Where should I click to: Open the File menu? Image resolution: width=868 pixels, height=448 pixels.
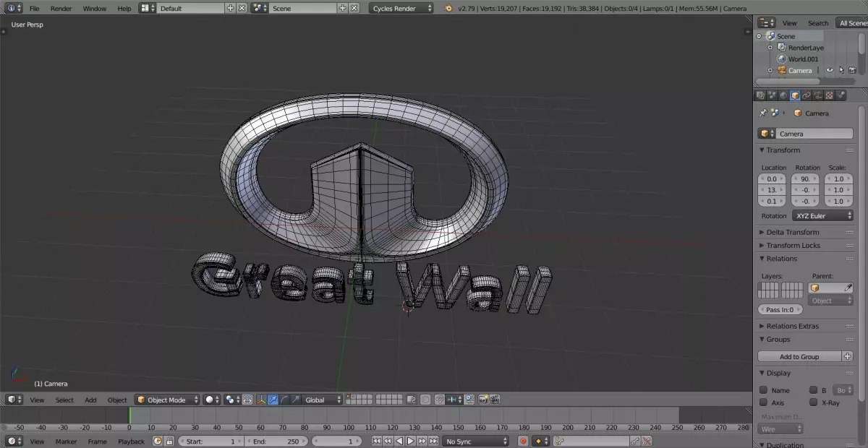click(x=34, y=8)
